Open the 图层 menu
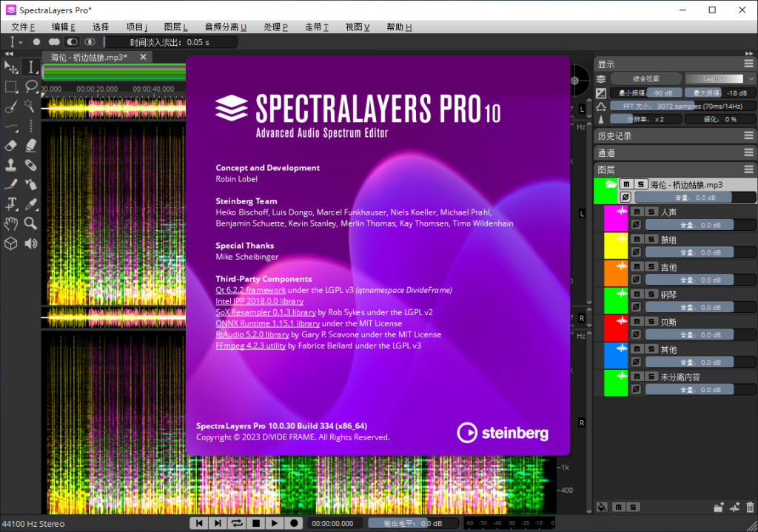Screen dimensions: 758x532 tap(175, 27)
